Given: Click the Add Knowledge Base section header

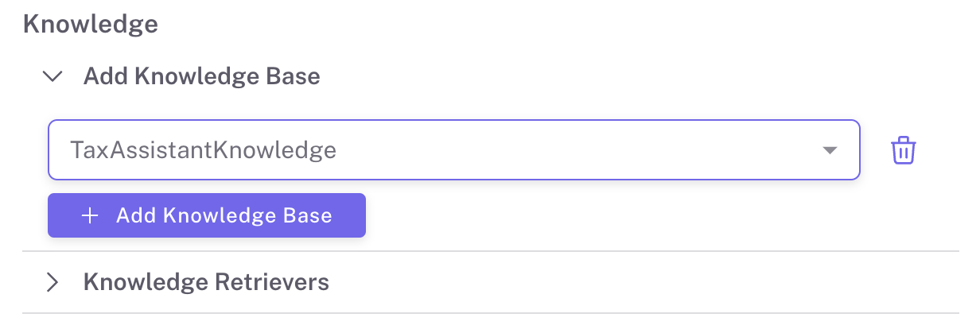Looking at the screenshot, I should tap(201, 76).
